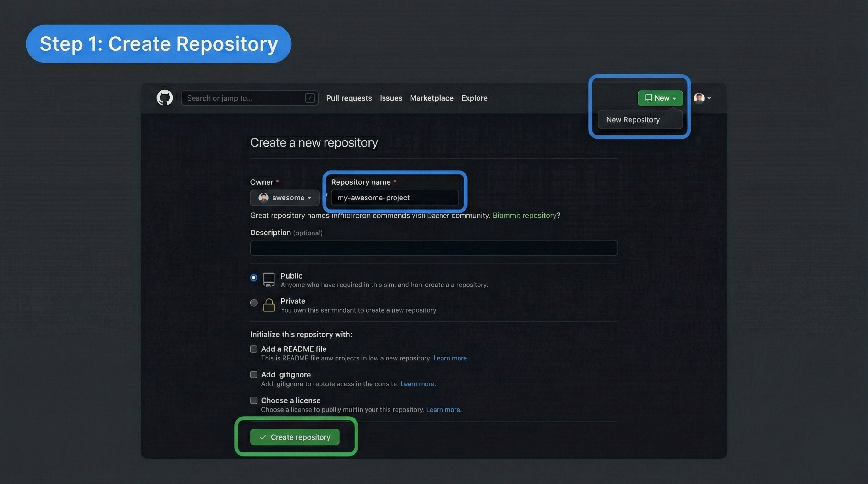
Task: Click the Repository name label
Action: [x=361, y=182]
